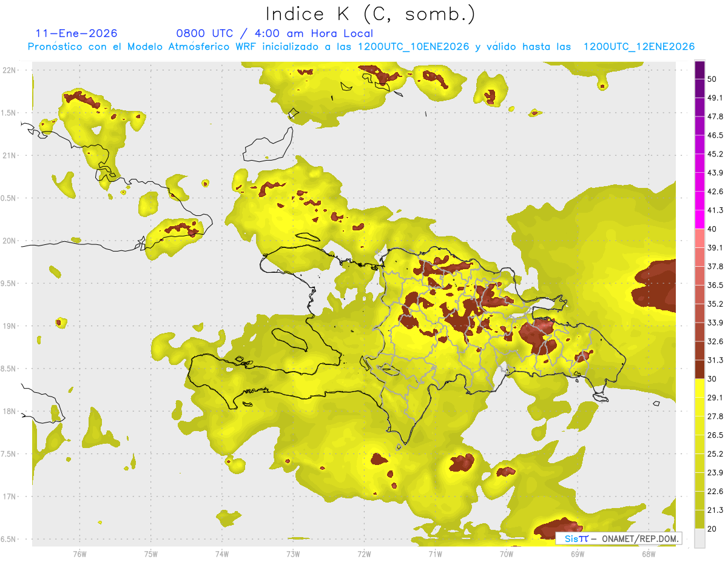Click the colorbar value "41.3"

click(x=716, y=210)
